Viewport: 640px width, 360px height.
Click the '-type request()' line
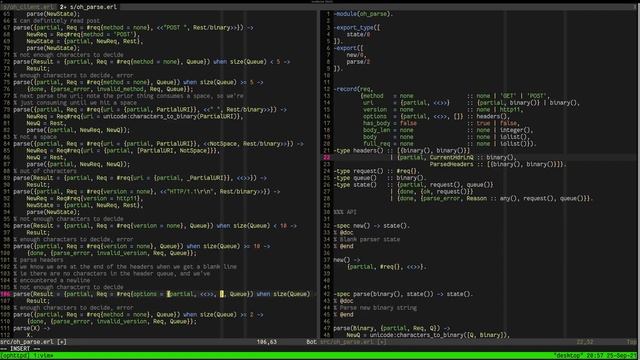pyautogui.click(x=377, y=171)
